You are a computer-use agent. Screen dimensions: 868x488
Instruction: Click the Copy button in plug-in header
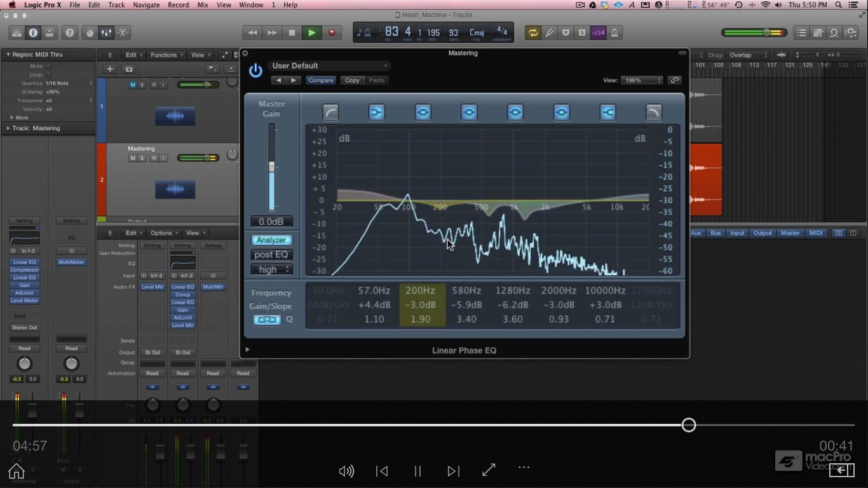click(352, 80)
